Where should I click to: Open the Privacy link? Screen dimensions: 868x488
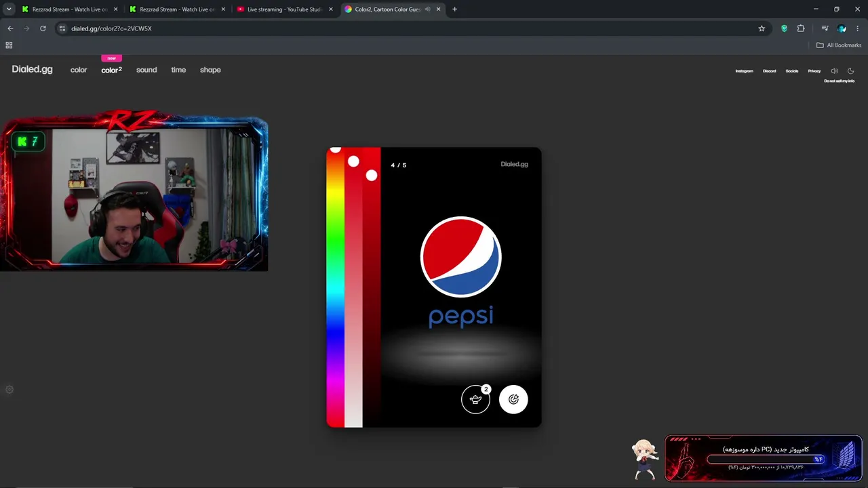(x=814, y=71)
